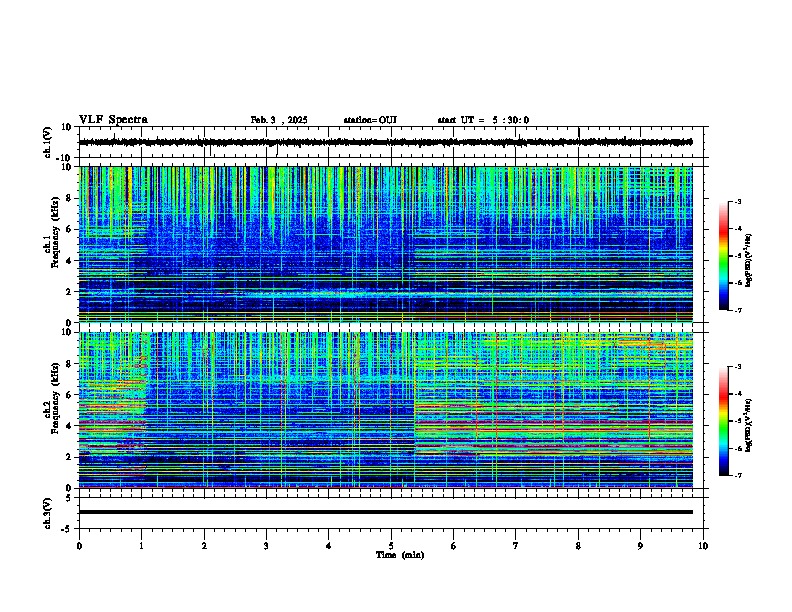Click the ch.2 frequency axis "4" tick
This screenshot has height=612, width=792.
[69, 426]
